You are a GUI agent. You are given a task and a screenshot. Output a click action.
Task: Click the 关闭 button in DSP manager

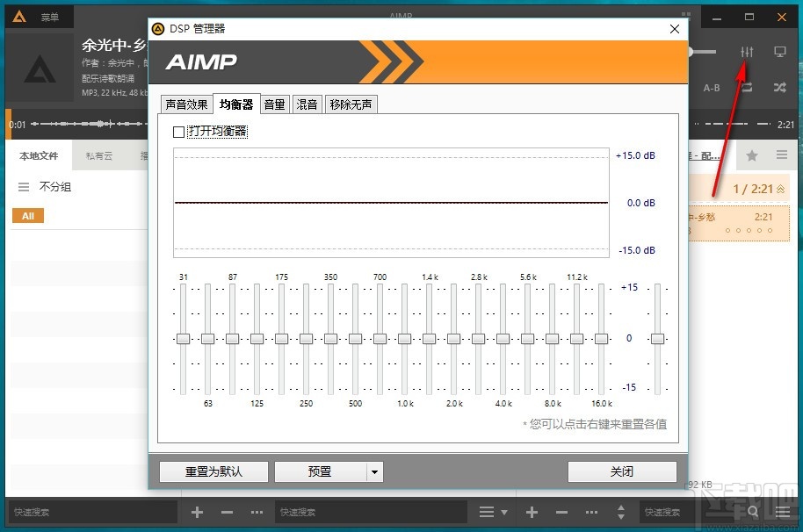622,471
